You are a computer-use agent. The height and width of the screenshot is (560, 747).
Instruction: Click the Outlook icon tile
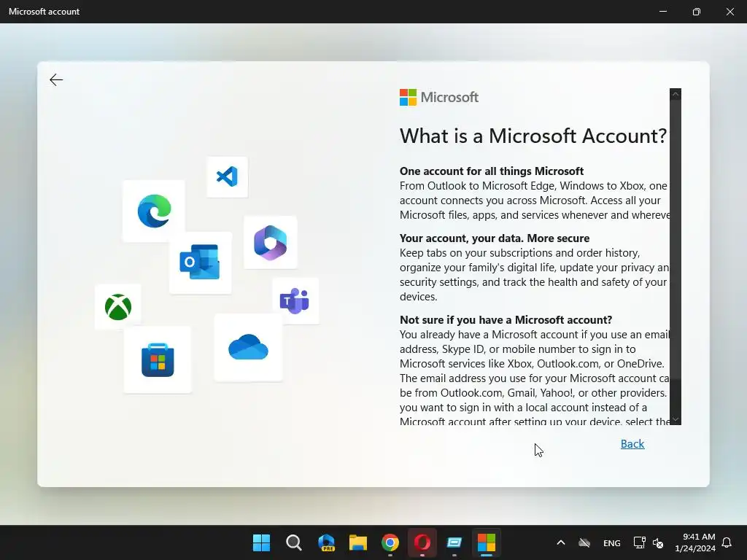(x=200, y=262)
